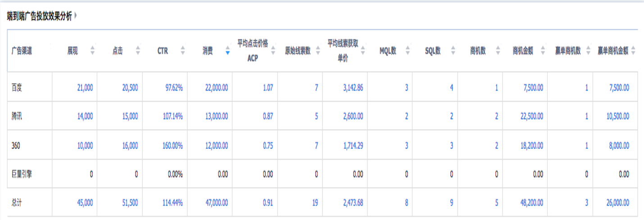Image resolution: width=644 pixels, height=220 pixels.
Task: Open 腾讯 商机金额 22,500.00
Action: point(531,116)
